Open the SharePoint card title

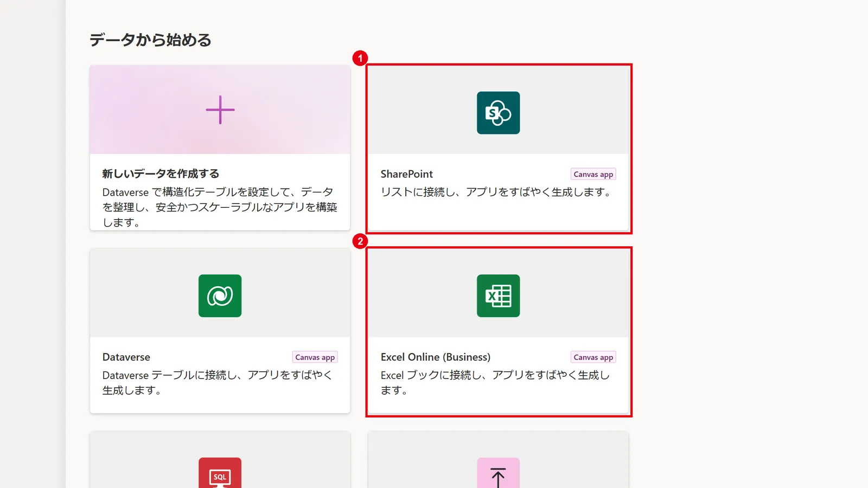click(x=407, y=174)
